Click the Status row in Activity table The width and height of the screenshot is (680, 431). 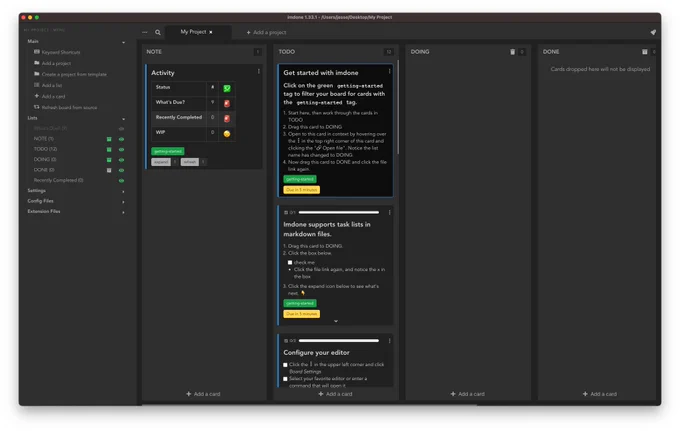coord(193,88)
